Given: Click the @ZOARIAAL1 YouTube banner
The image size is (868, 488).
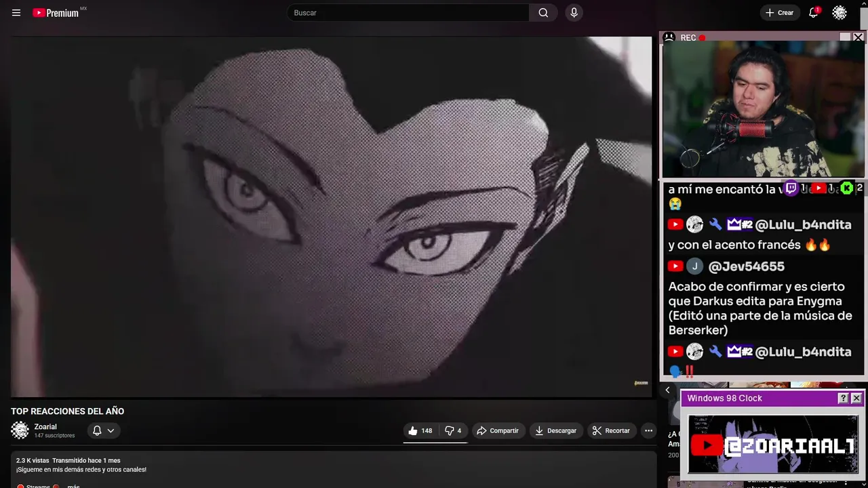Looking at the screenshot, I should 773,445.
